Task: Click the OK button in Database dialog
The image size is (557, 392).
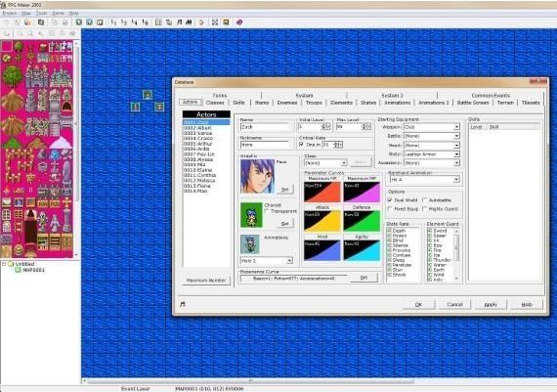Action: click(418, 305)
